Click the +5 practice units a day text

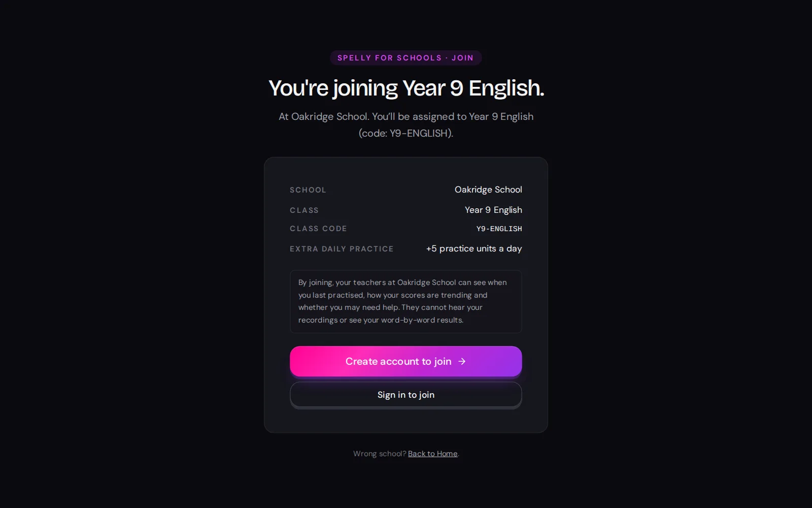tap(474, 248)
